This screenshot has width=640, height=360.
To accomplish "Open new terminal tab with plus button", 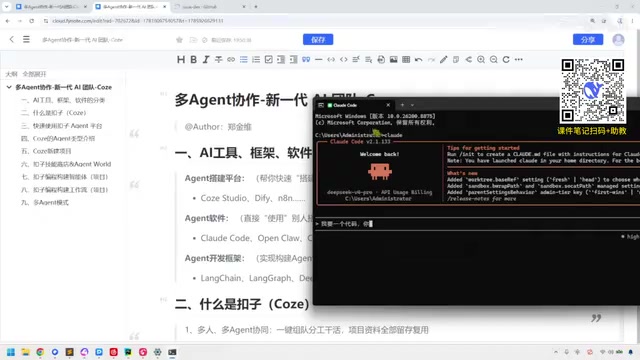I will pyautogui.click(x=402, y=105).
